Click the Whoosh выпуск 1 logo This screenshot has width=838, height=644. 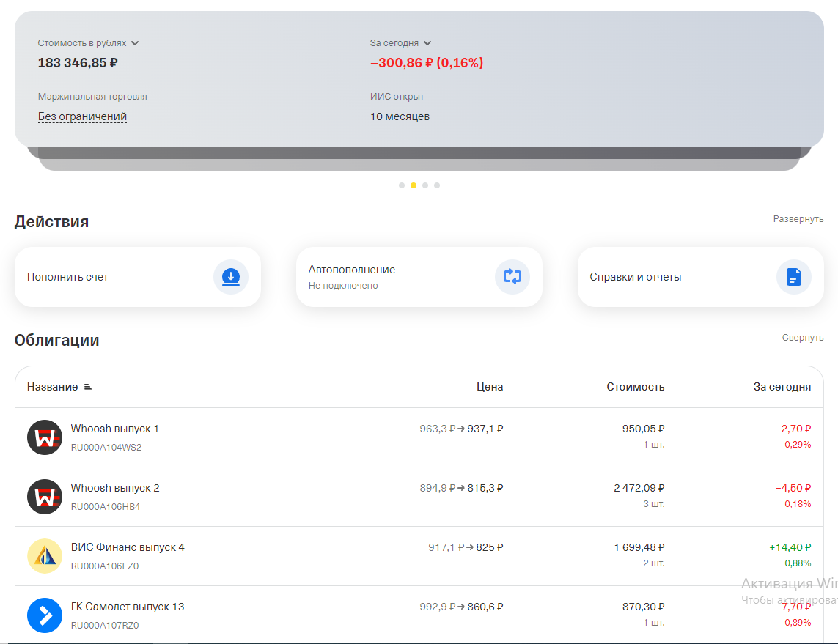pyautogui.click(x=45, y=437)
